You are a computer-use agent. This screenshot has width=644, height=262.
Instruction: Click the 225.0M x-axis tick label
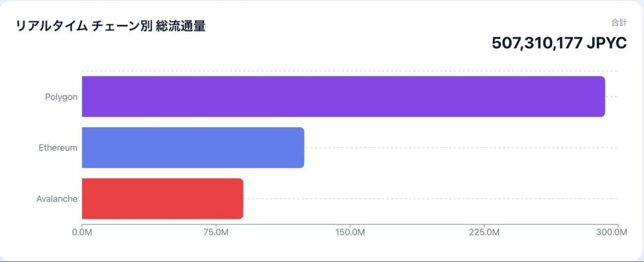[x=484, y=233]
